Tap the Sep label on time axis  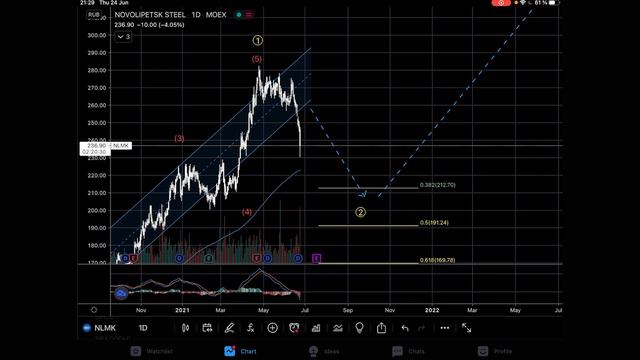coord(348,310)
